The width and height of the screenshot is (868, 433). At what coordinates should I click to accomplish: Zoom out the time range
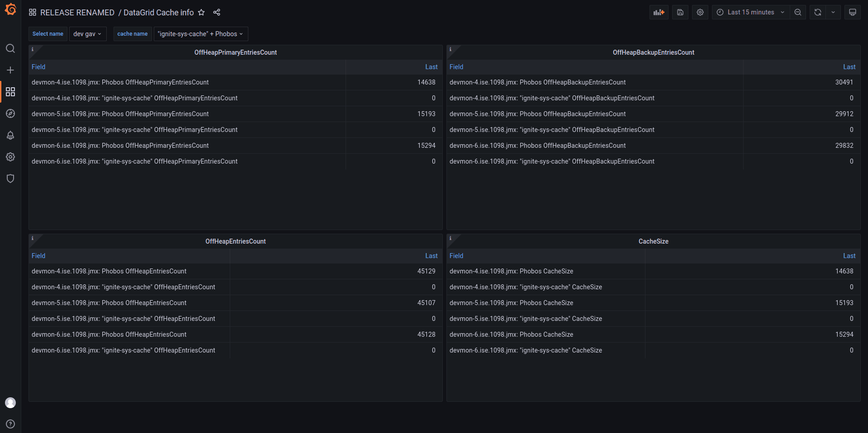(x=798, y=12)
